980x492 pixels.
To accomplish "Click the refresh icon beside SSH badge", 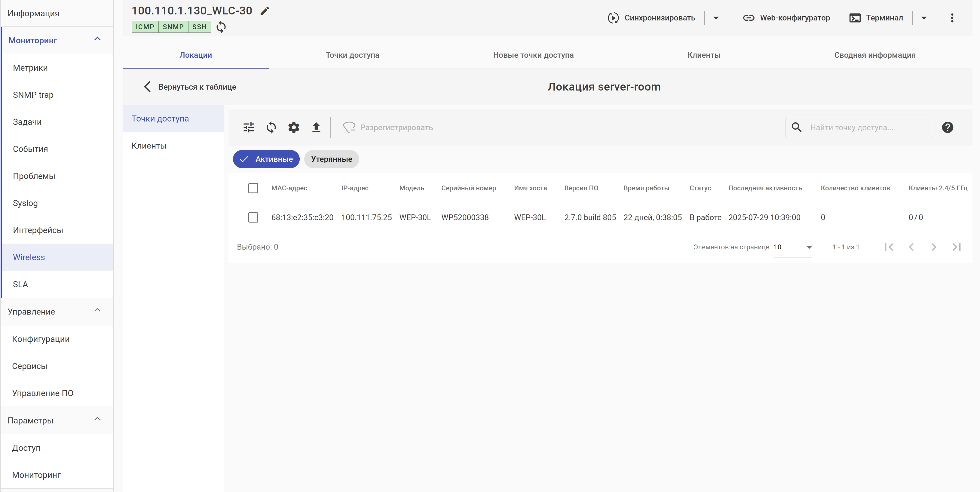I will pyautogui.click(x=221, y=27).
